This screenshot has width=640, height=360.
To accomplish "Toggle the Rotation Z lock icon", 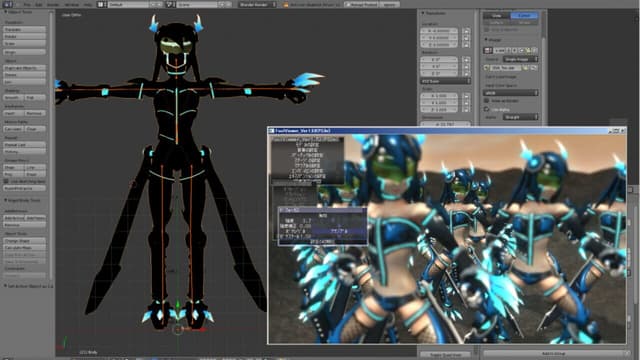I will pyautogui.click(x=466, y=73).
